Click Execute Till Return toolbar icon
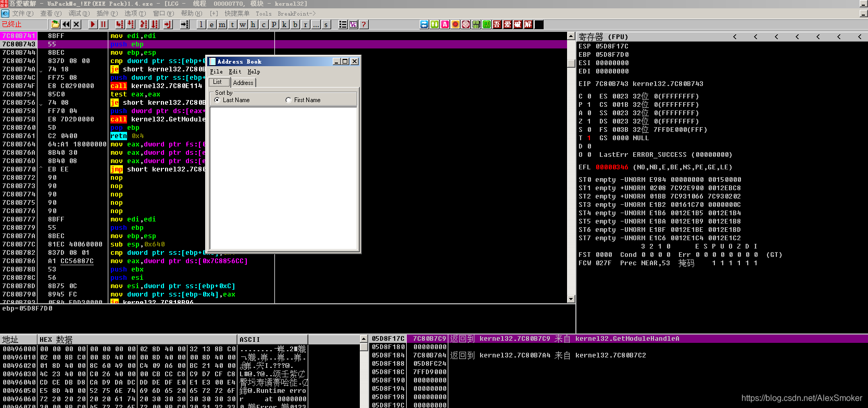Screen dimensions: 868x408 click(x=168, y=24)
